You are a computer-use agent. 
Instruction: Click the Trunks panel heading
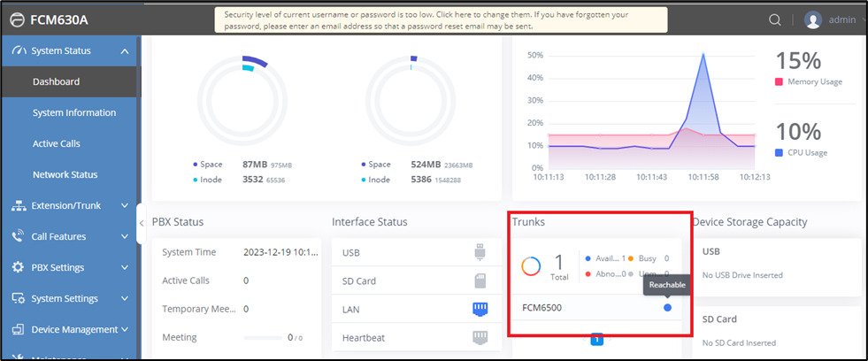tap(528, 222)
